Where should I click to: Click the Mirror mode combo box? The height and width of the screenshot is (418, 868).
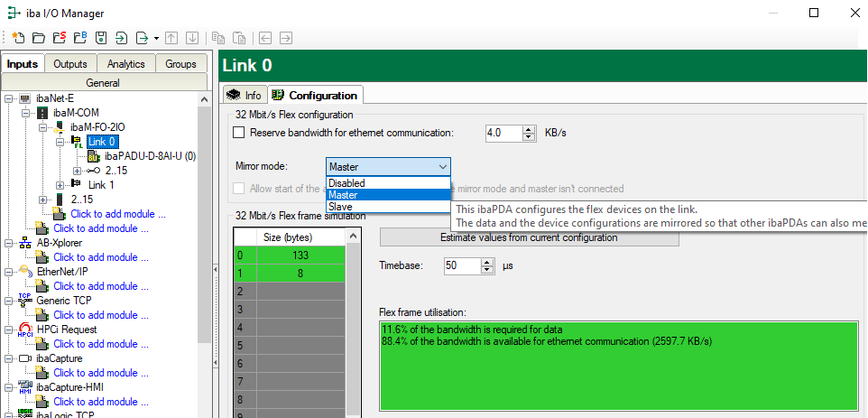[388, 167]
